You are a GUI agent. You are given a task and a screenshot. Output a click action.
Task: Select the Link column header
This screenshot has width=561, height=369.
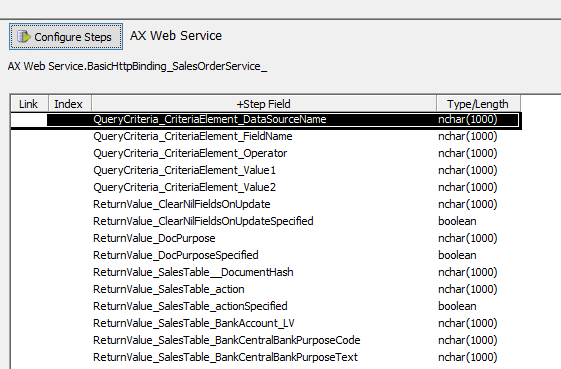point(29,104)
